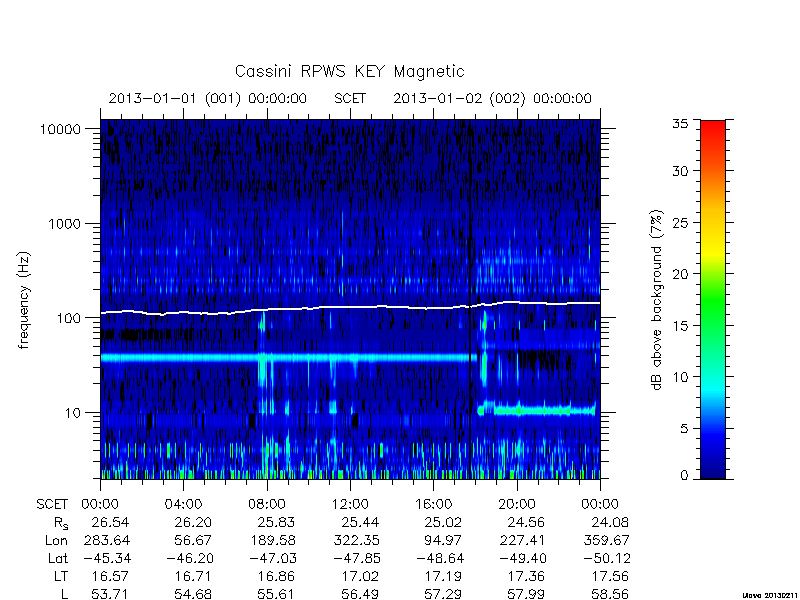Click the 04:00 time tick label
800x600 pixels.
click(183, 505)
